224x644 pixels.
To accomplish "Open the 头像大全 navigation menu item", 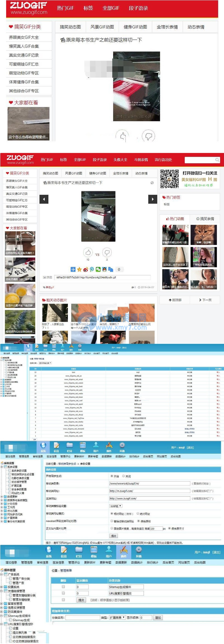I will point(120,160).
